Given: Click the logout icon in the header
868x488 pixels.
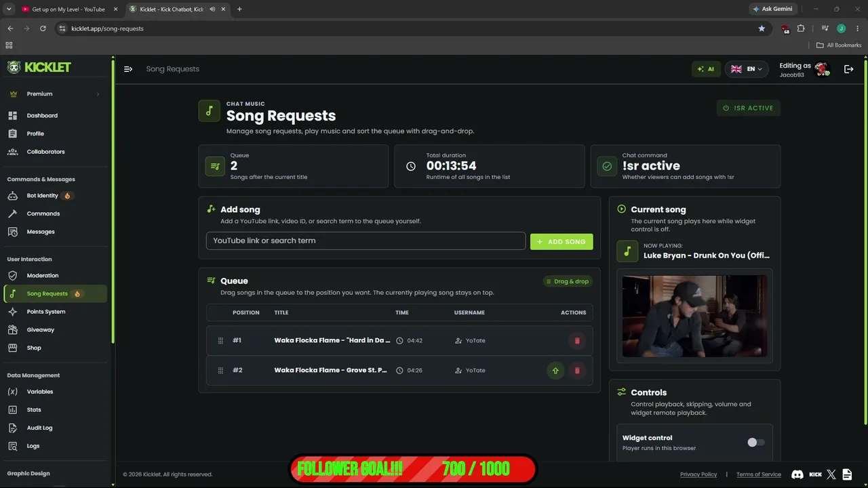Looking at the screenshot, I should 848,69.
